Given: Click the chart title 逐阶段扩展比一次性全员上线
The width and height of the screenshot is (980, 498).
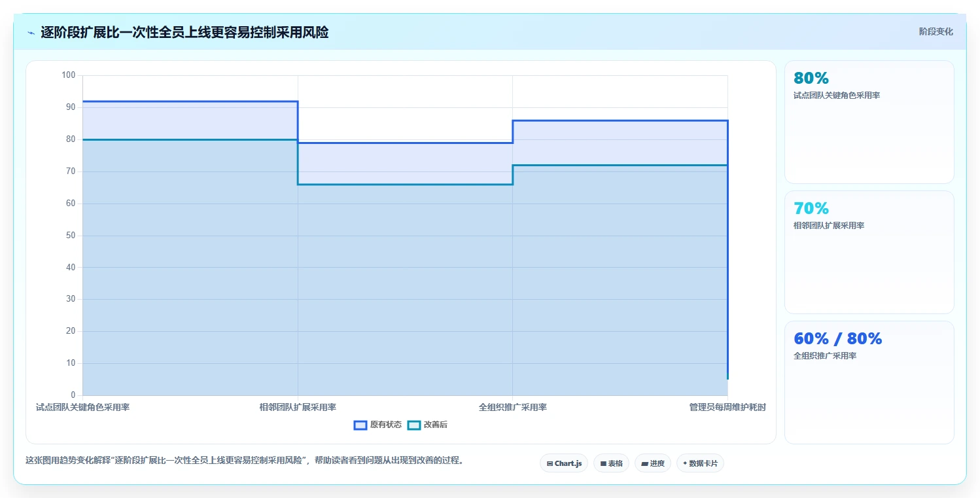Looking at the screenshot, I should tap(184, 32).
